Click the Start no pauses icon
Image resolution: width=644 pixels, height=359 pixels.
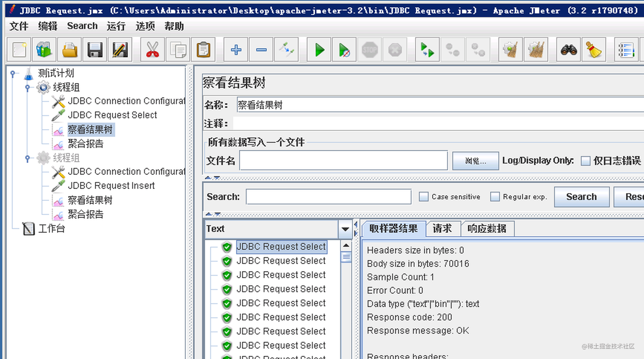point(344,50)
